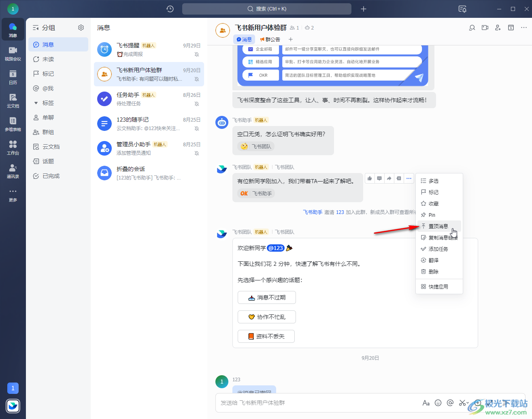Expand the 标签 group in the sidebar

[36, 103]
